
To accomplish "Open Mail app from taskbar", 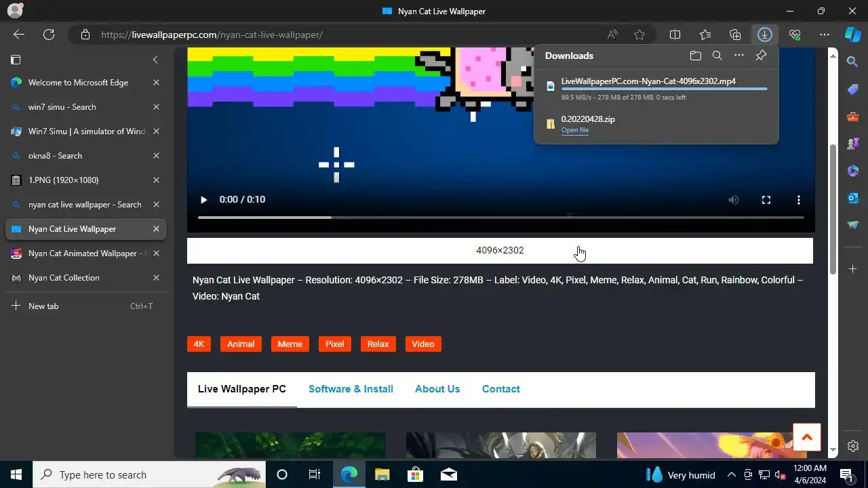I will click(448, 474).
